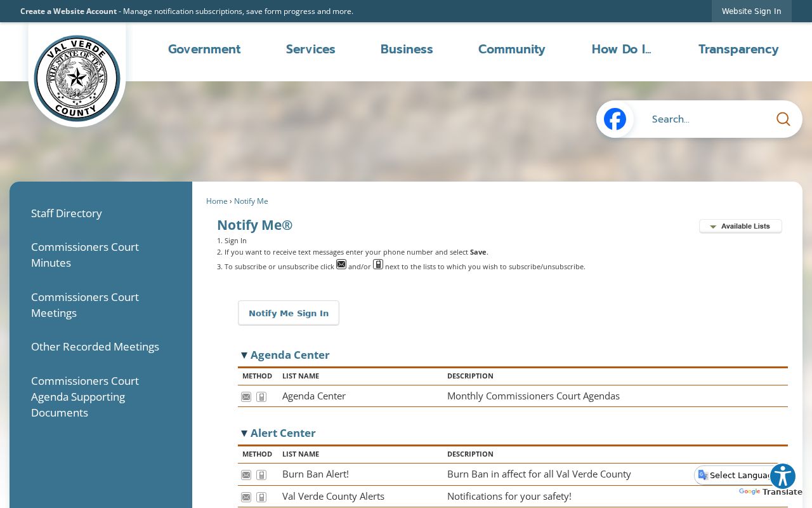Viewport: 812px width, 508px height.
Task: Open the How Do I... menu
Action: tap(621, 50)
